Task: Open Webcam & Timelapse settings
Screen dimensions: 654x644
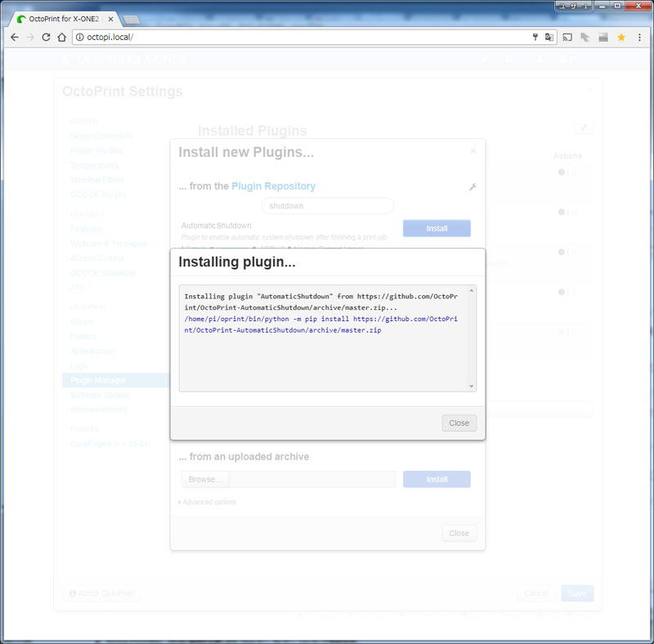Action: pyautogui.click(x=109, y=244)
